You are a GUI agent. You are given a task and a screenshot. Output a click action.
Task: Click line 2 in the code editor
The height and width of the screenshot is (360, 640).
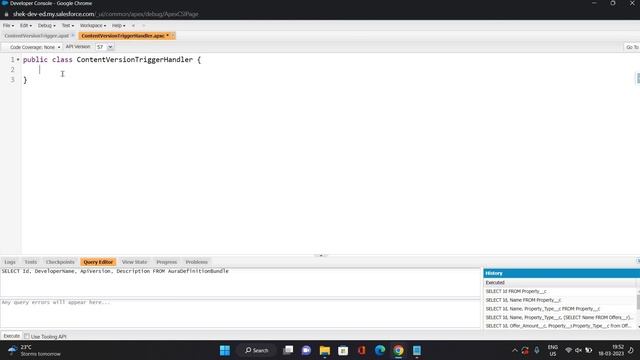pos(327,70)
